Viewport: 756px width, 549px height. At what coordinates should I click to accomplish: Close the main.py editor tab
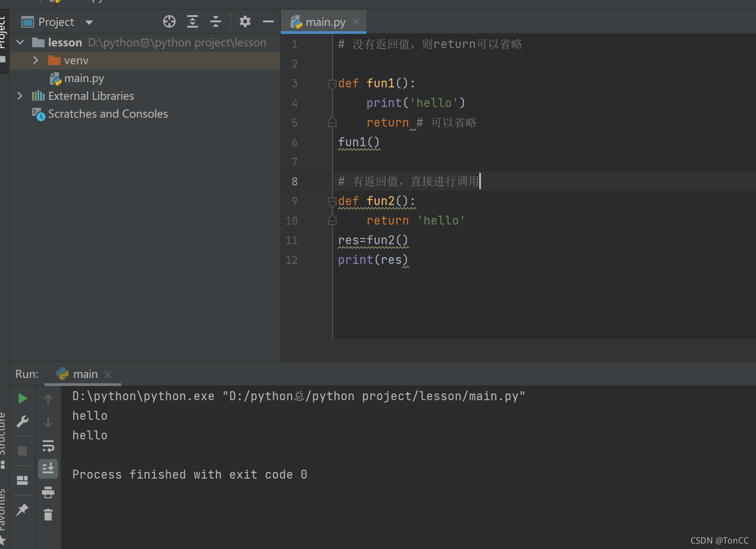coord(356,21)
